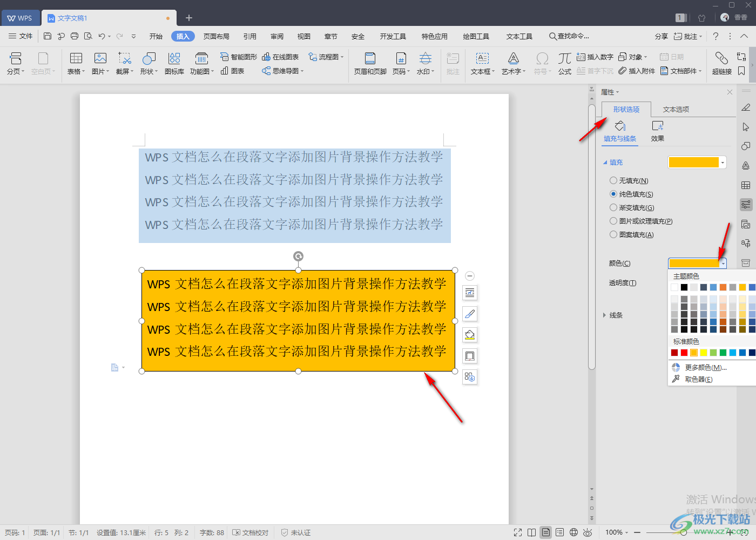The height and width of the screenshot is (540, 756).
Task: Open 更多颜色 more colors
Action: pos(699,367)
